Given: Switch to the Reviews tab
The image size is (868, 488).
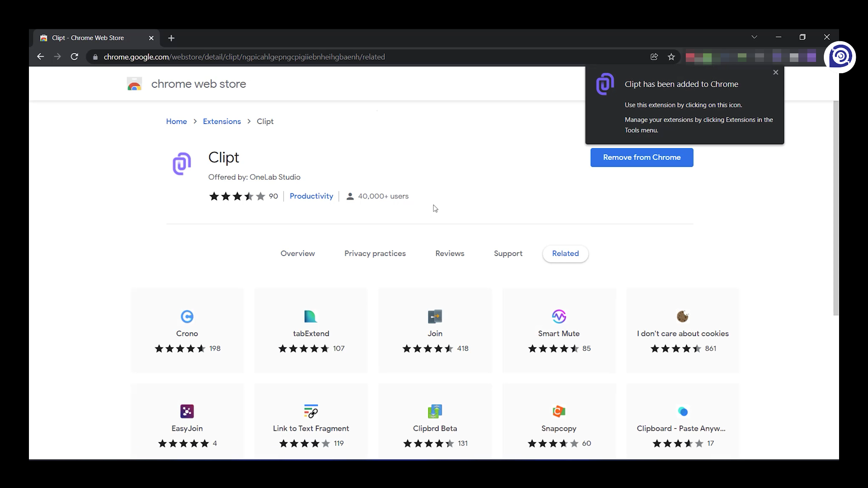Looking at the screenshot, I should pyautogui.click(x=449, y=253).
